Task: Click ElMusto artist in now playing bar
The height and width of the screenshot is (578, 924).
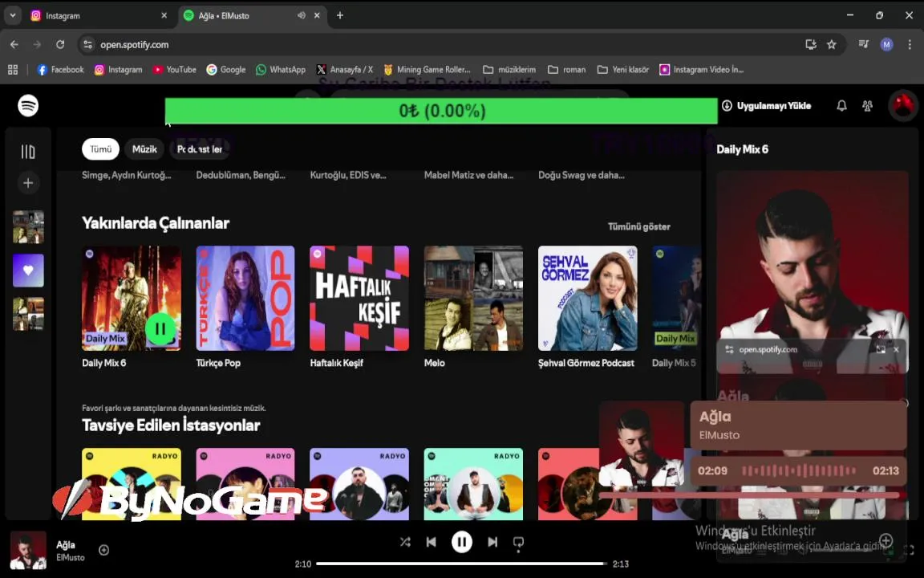Action: coord(70,557)
